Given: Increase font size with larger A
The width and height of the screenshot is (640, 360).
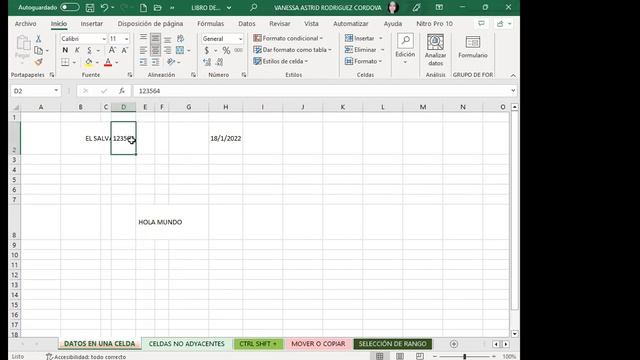Looking at the screenshot, I should click(x=112, y=50).
